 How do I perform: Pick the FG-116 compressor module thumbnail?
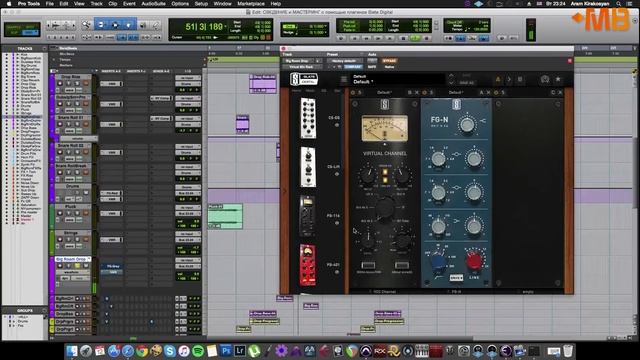[308, 216]
